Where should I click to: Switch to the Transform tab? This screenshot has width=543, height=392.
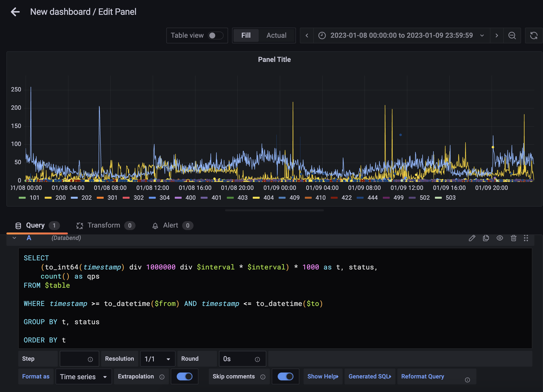coord(104,225)
